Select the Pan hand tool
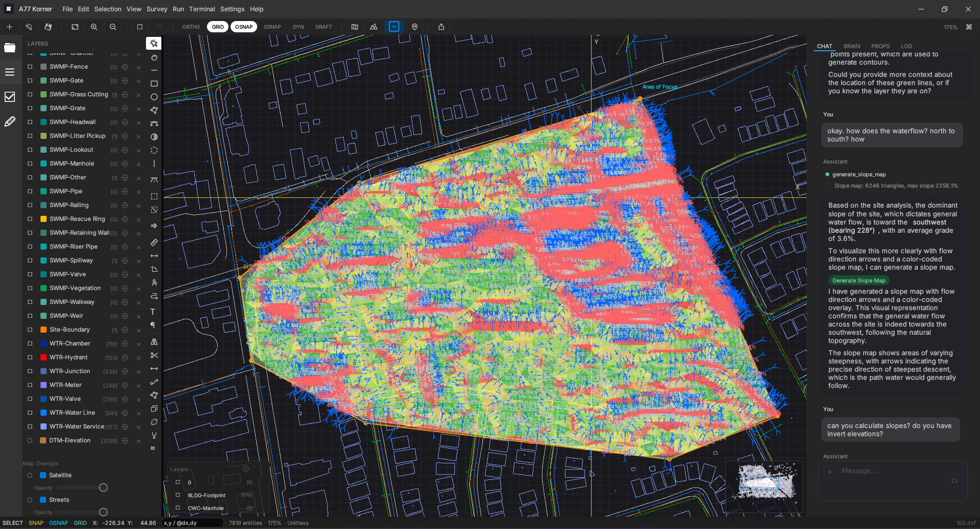Viewport: 980px width, 529px height. pyautogui.click(x=154, y=58)
